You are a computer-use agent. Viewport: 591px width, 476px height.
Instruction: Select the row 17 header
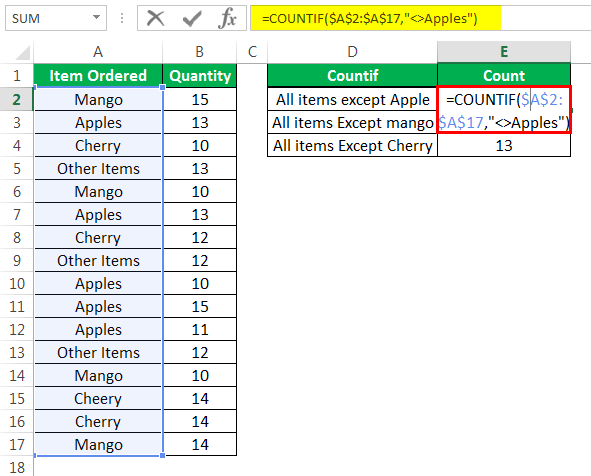point(17,445)
